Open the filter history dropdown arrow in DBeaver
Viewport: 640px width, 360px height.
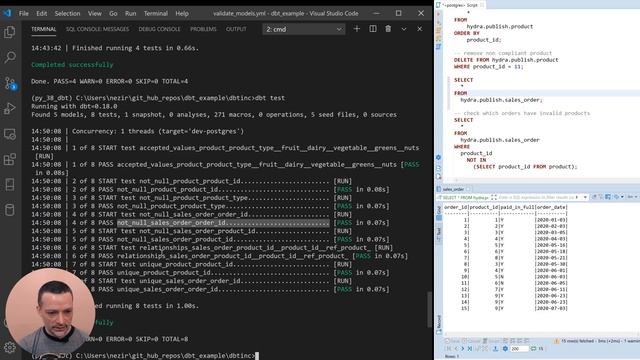tap(585, 198)
